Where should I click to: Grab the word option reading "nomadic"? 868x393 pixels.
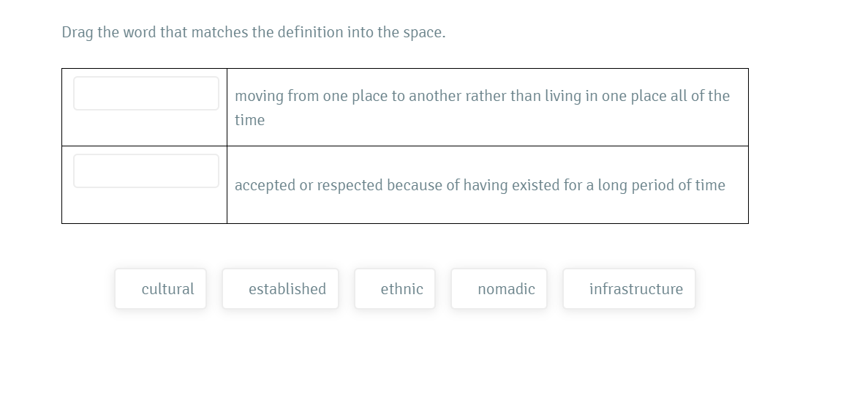499,289
